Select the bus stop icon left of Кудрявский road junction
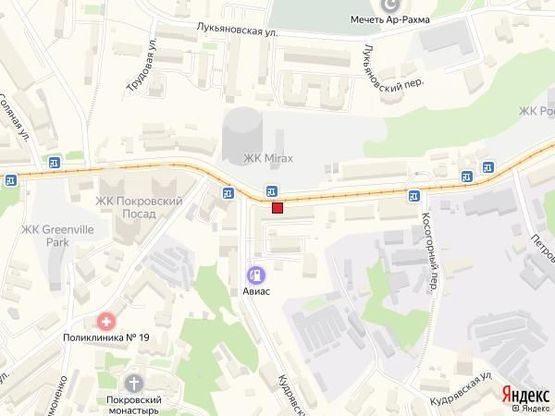 tap(228, 193)
